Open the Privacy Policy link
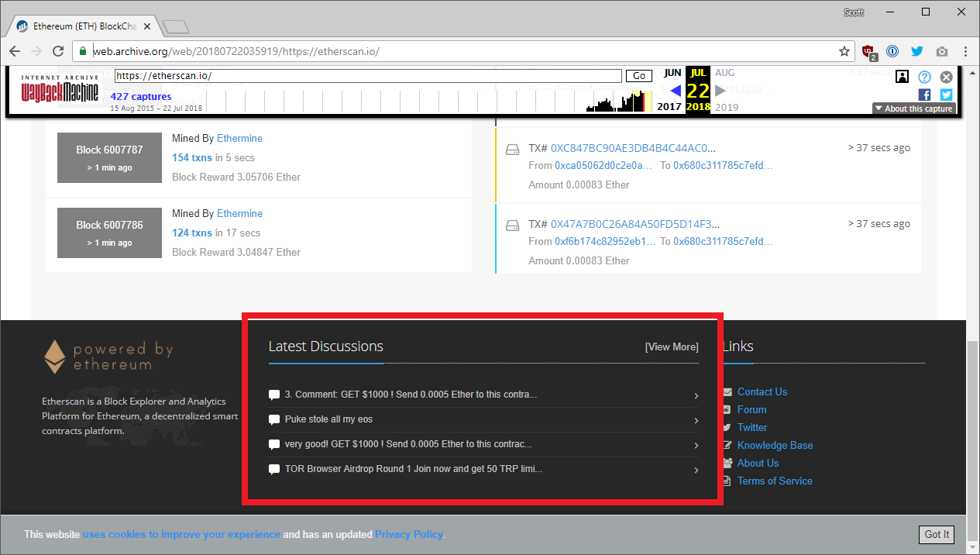This screenshot has width=980, height=555. (x=409, y=535)
